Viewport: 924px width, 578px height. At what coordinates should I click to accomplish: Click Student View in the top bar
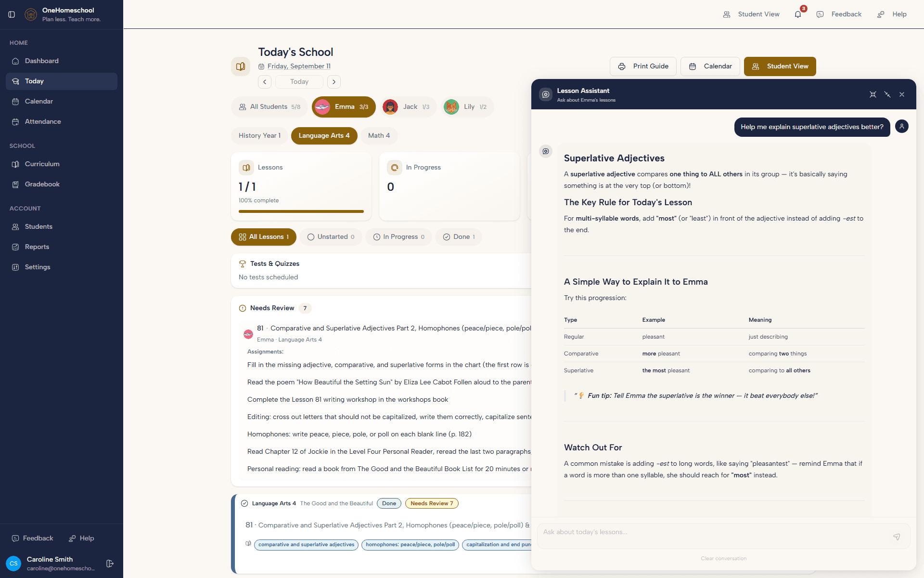click(751, 14)
